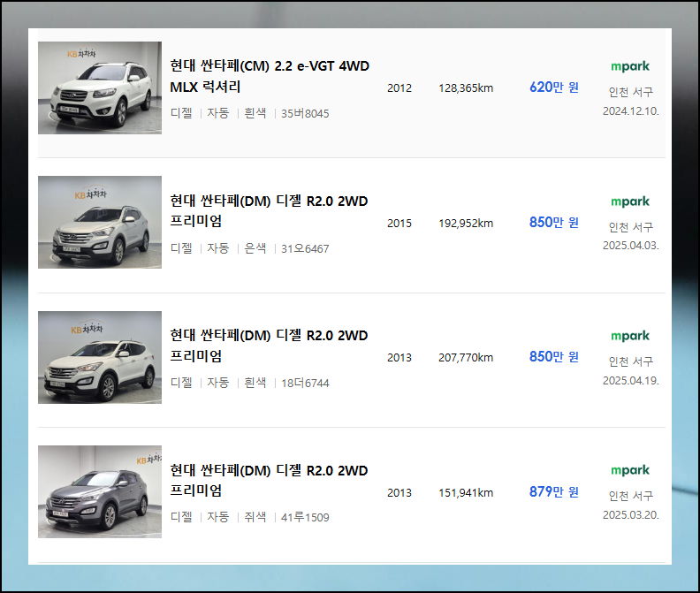
Task: Click the date 2024.12.10.
Action: point(630,111)
